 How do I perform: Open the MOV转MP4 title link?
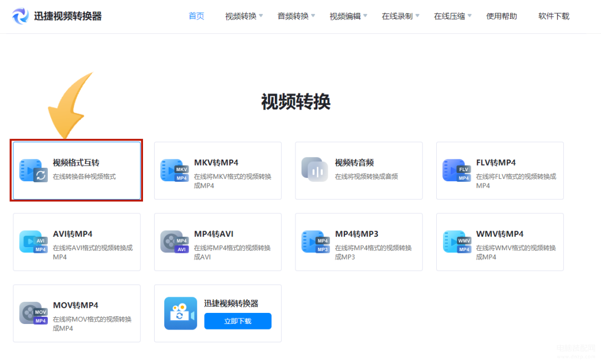[76, 306]
